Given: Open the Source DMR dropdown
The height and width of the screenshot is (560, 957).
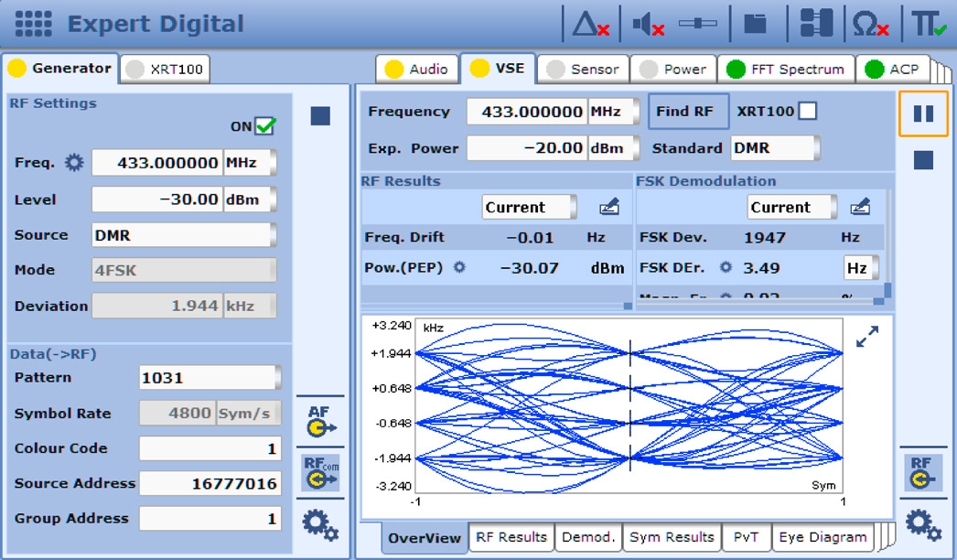Looking at the screenshot, I should (x=184, y=235).
